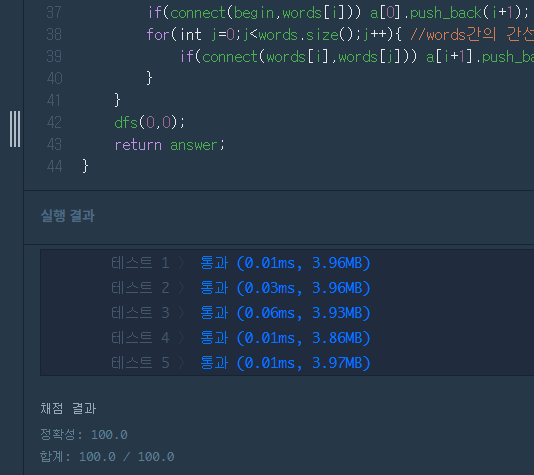The width and height of the screenshot is (534, 475).
Task: Select 테스트 2 result row
Action: pos(240,288)
